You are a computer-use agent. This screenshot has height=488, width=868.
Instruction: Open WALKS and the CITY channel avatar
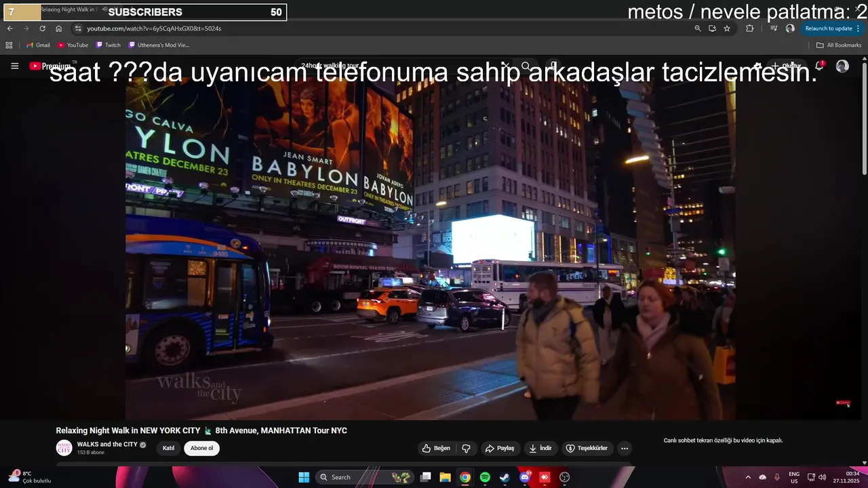coord(64,448)
